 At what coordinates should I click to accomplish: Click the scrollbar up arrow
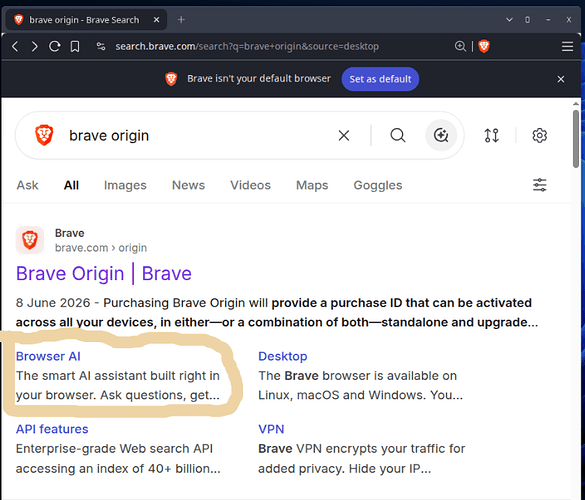tap(576, 104)
